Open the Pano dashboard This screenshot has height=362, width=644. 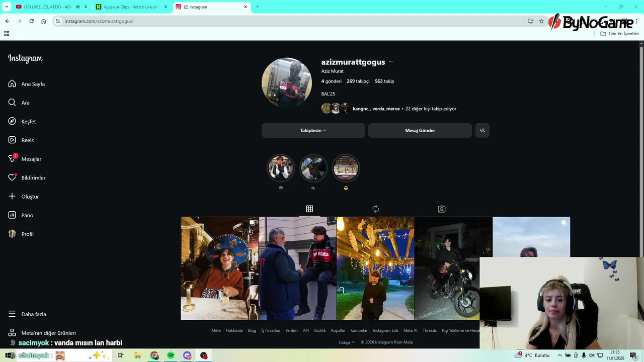click(x=21, y=215)
